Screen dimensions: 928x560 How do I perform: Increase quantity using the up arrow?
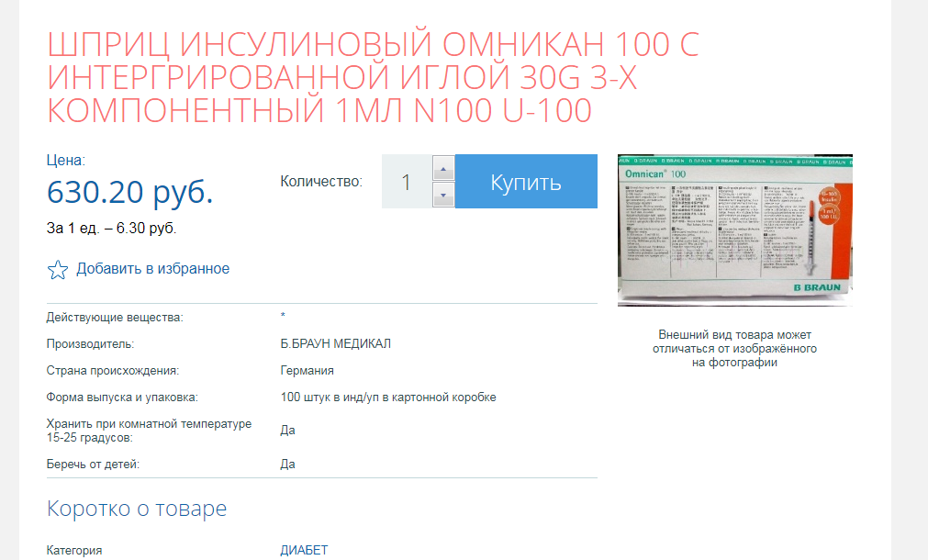(x=442, y=168)
